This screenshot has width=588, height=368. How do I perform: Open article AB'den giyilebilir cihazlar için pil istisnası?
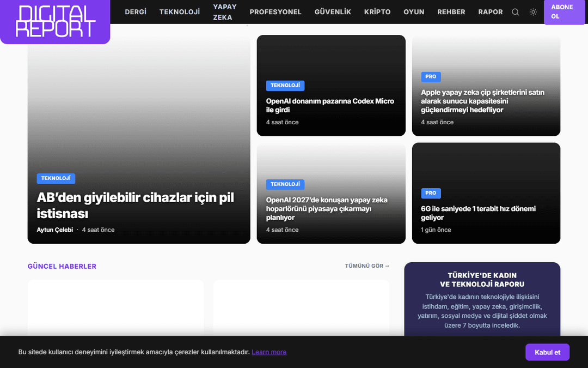pos(135,206)
